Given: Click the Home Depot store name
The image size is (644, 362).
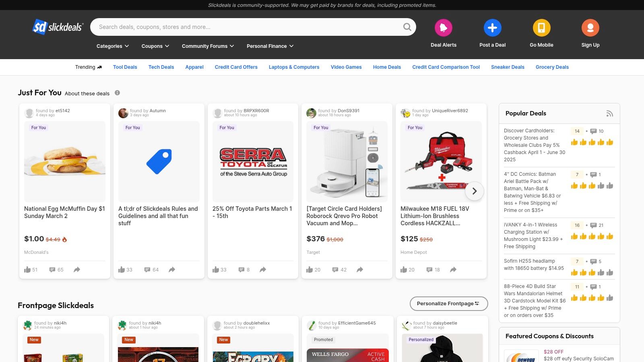Looking at the screenshot, I should (x=414, y=252).
